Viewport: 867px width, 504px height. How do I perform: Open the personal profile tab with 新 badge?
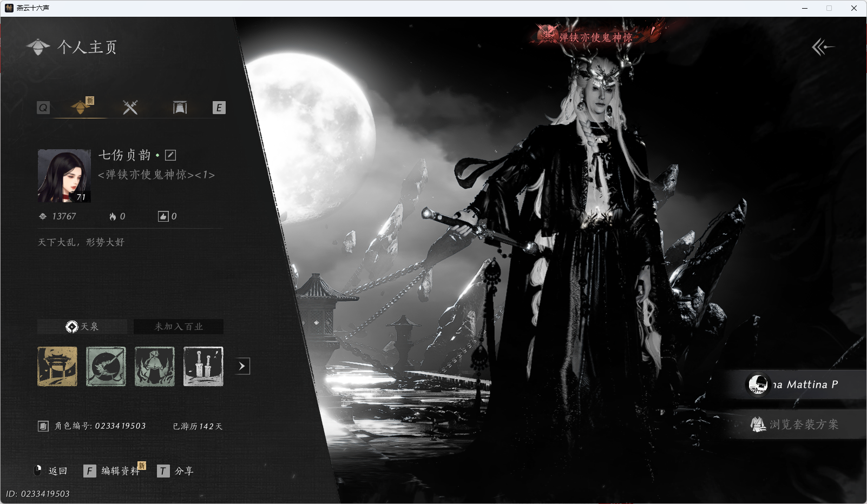(x=82, y=106)
